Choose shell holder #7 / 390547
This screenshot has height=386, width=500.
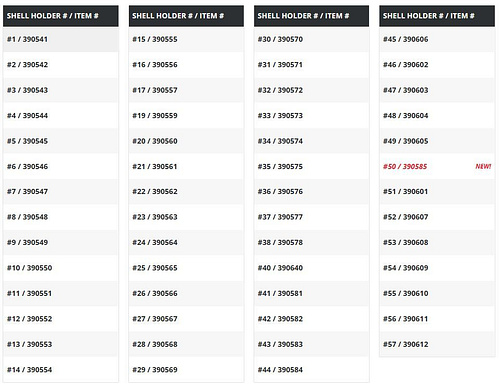point(61,192)
